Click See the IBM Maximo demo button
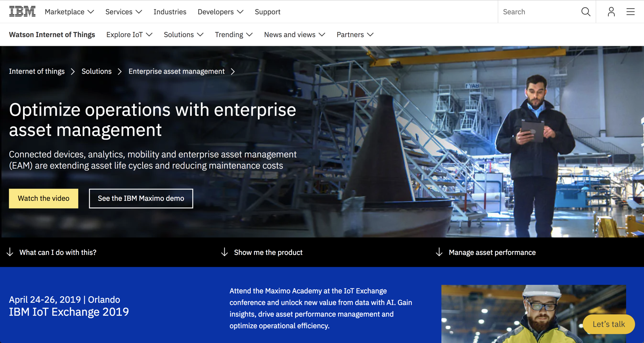644x343 pixels. [x=141, y=199]
